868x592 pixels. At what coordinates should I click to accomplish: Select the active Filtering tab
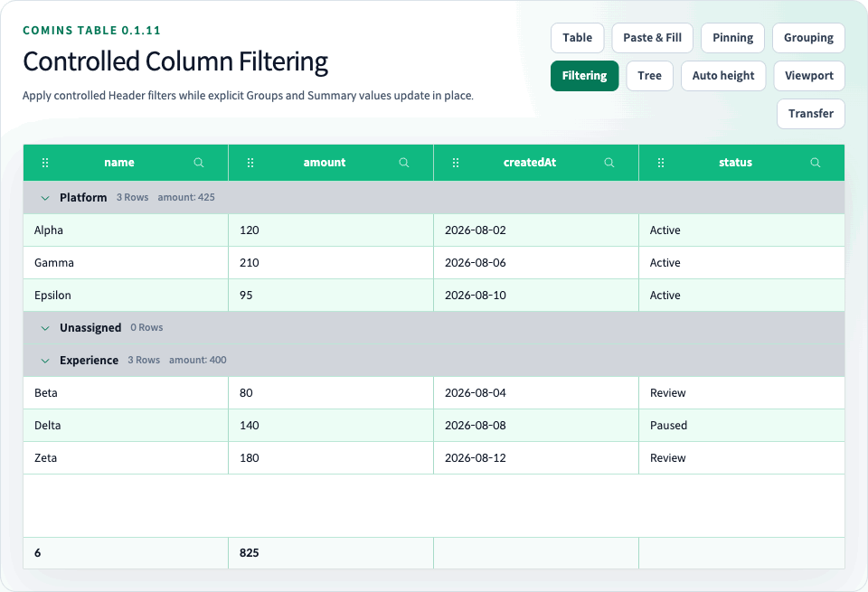584,76
